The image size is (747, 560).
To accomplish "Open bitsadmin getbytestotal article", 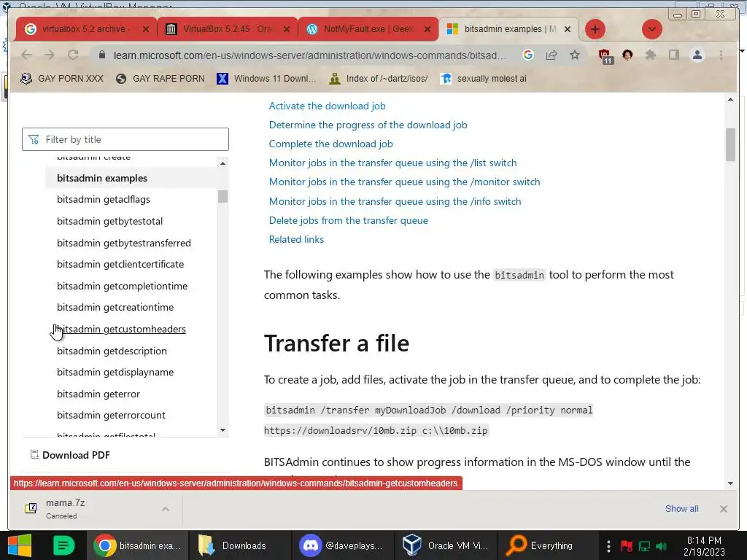I will pyautogui.click(x=109, y=221).
